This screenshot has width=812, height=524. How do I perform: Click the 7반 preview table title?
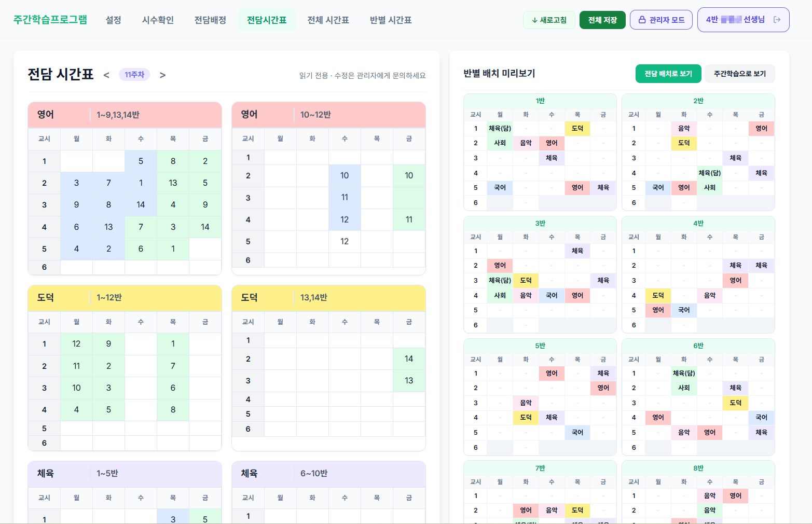pos(540,468)
